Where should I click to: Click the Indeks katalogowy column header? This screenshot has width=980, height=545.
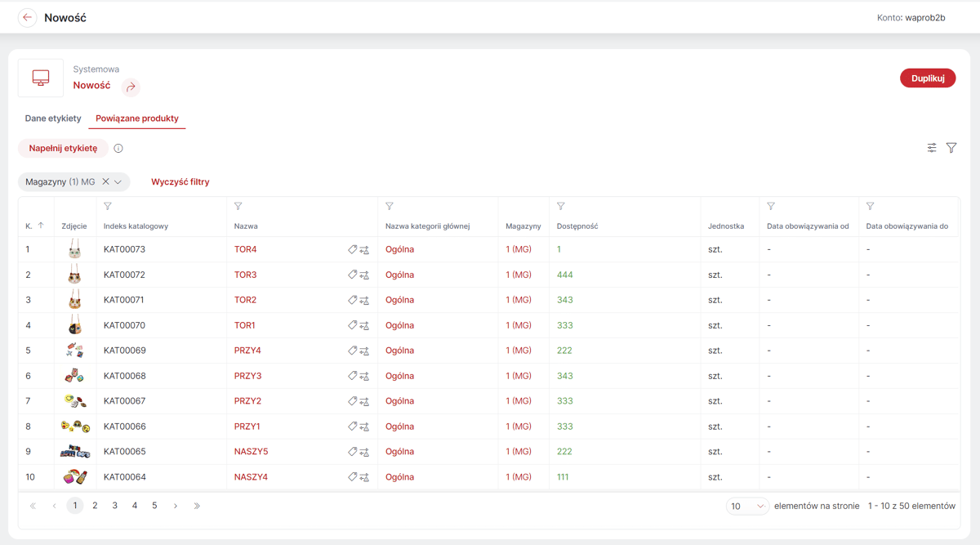pos(136,226)
